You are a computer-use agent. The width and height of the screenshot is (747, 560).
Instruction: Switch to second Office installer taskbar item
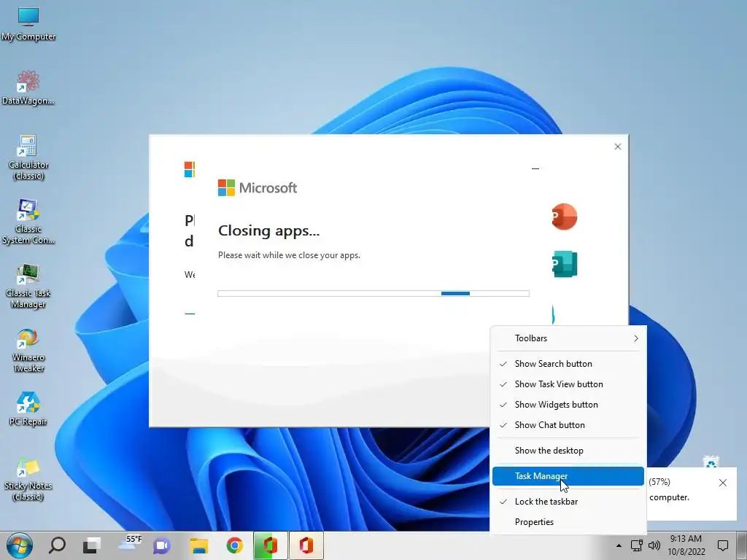[306, 545]
